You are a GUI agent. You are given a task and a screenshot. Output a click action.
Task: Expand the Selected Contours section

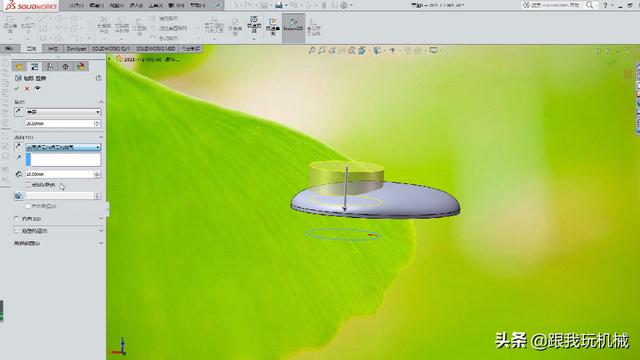[x=58, y=243]
